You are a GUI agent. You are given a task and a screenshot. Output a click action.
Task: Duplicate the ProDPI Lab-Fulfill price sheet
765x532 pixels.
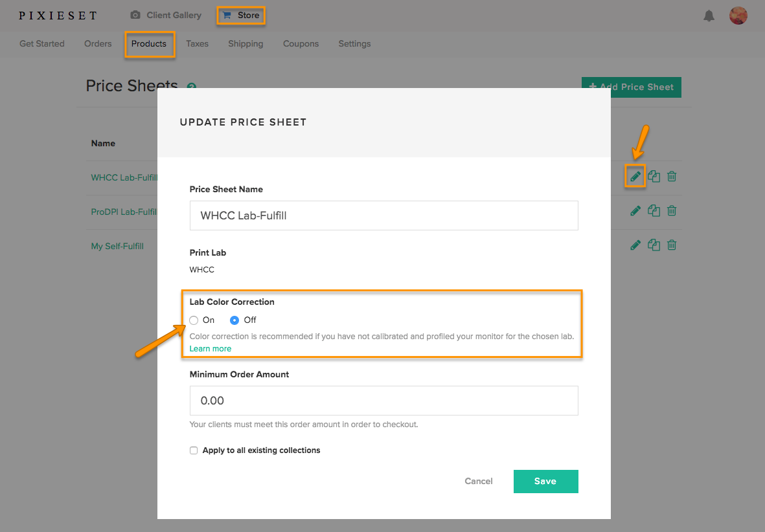(x=654, y=210)
